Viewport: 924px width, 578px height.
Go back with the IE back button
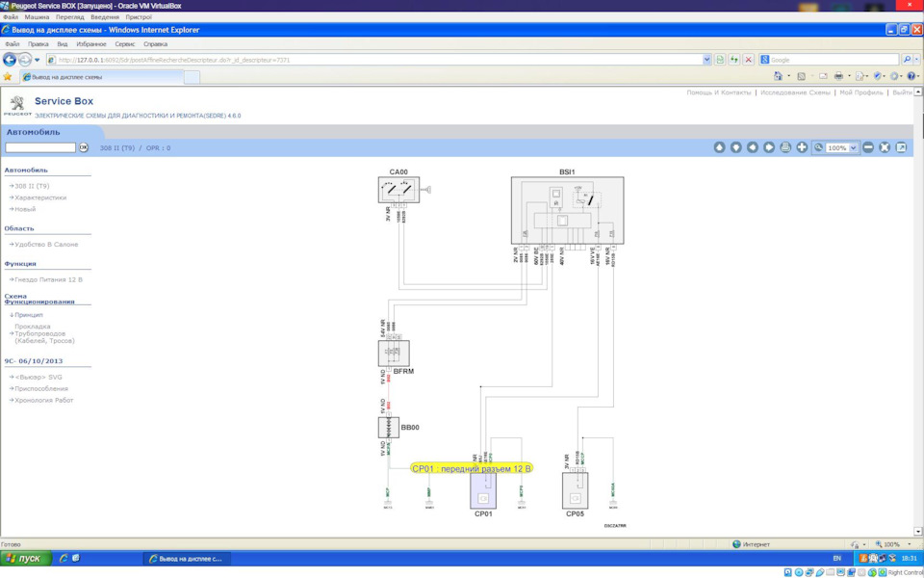pyautogui.click(x=10, y=60)
